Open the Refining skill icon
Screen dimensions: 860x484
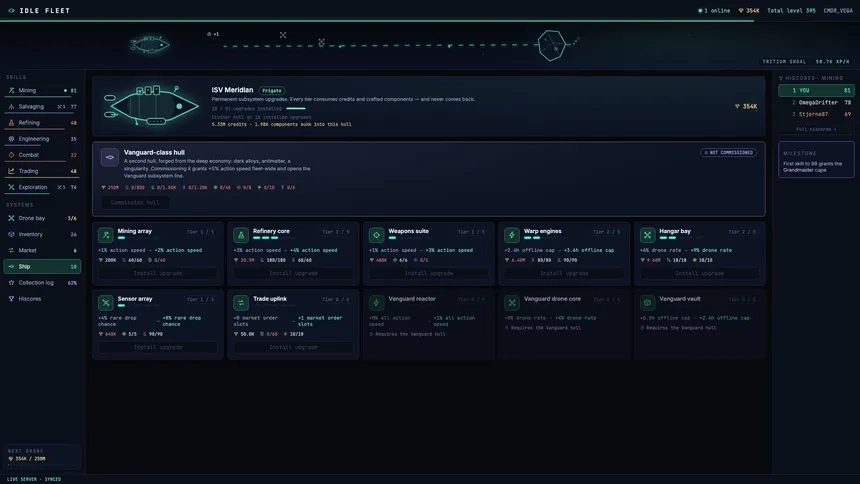click(12, 123)
